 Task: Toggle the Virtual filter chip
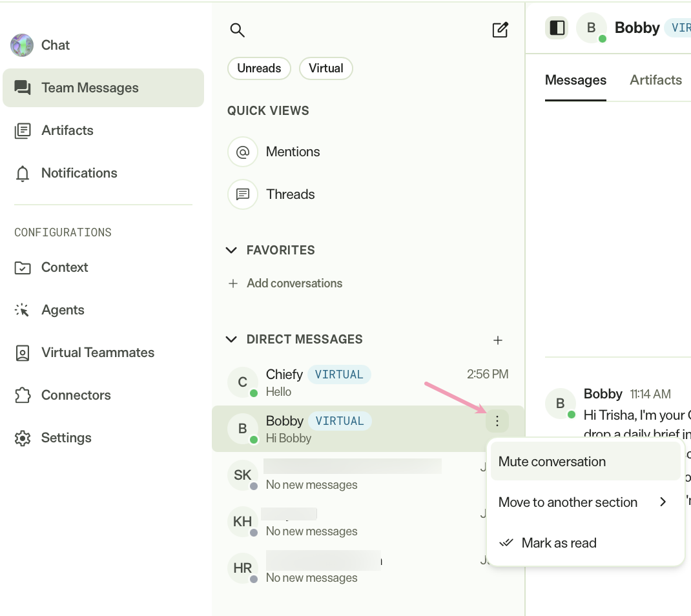(325, 68)
